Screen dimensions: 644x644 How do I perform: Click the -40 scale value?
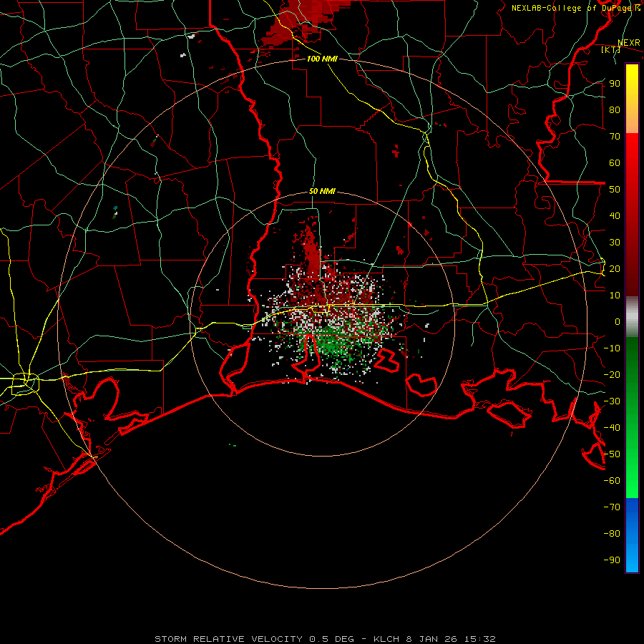tap(612, 428)
